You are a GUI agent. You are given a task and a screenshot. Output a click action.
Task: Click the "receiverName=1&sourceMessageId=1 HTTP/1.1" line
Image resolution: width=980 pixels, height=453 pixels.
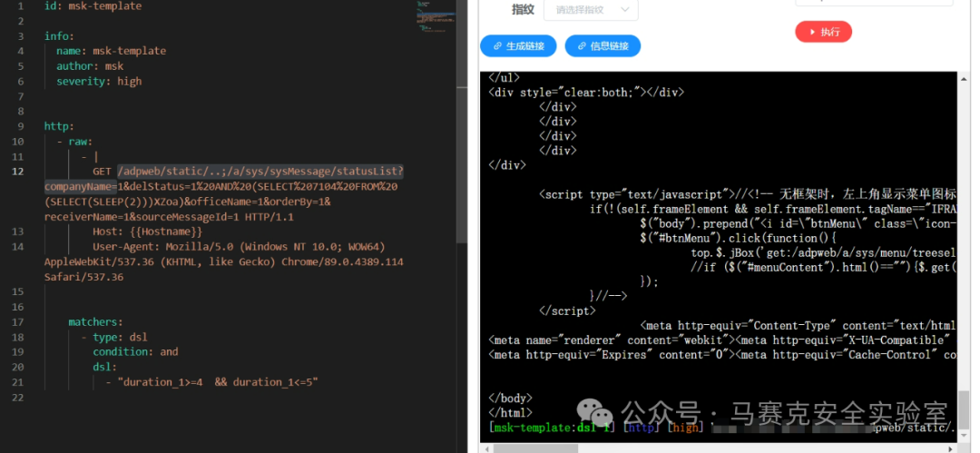pyautogui.click(x=169, y=216)
